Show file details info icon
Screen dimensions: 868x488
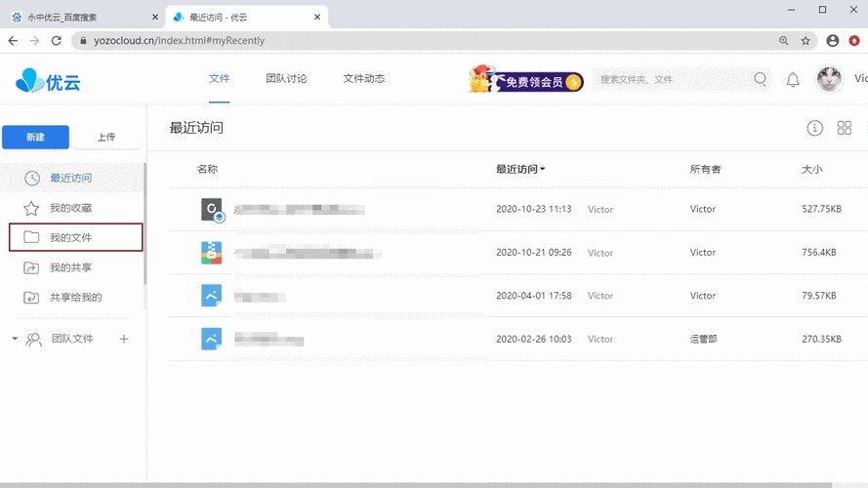click(814, 128)
